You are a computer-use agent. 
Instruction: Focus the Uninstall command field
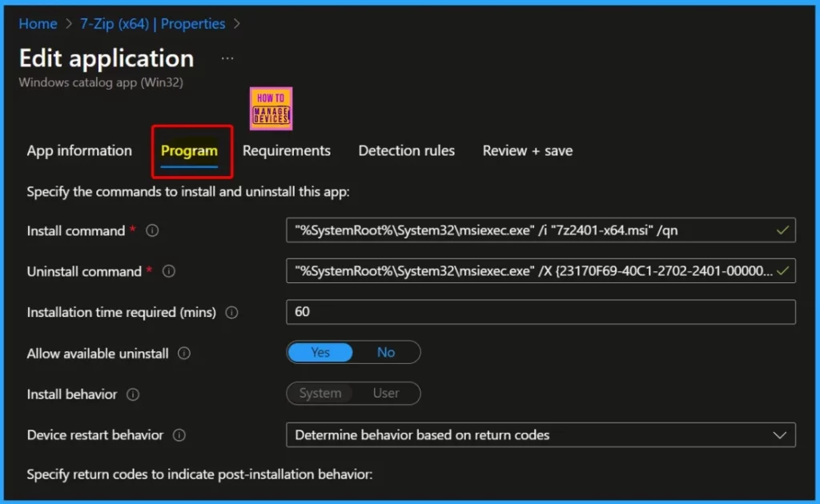(541, 271)
